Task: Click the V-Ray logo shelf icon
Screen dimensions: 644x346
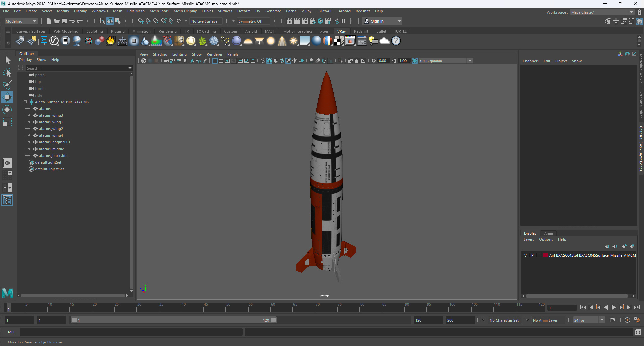Action: point(54,41)
